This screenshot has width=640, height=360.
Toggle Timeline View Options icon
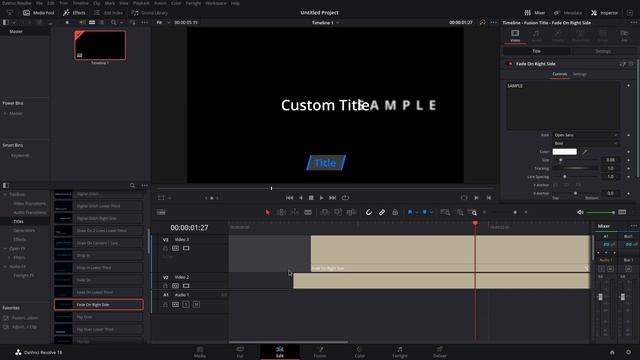(x=161, y=212)
